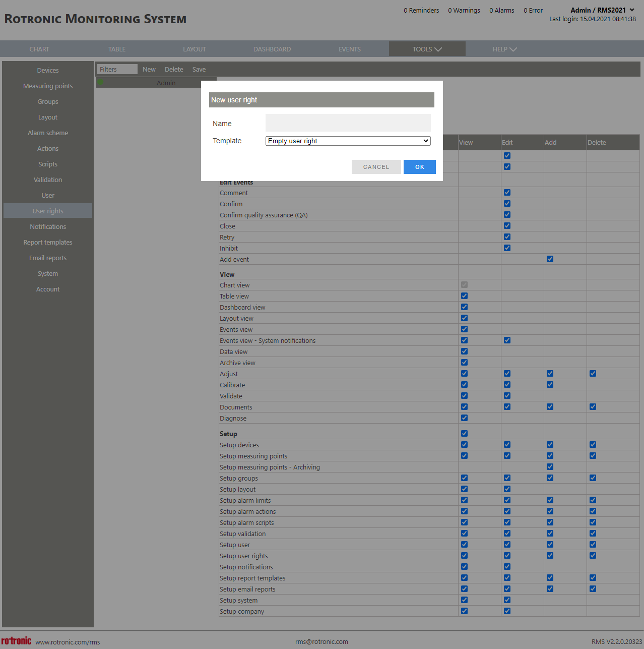Click New in the toolbar

(149, 69)
